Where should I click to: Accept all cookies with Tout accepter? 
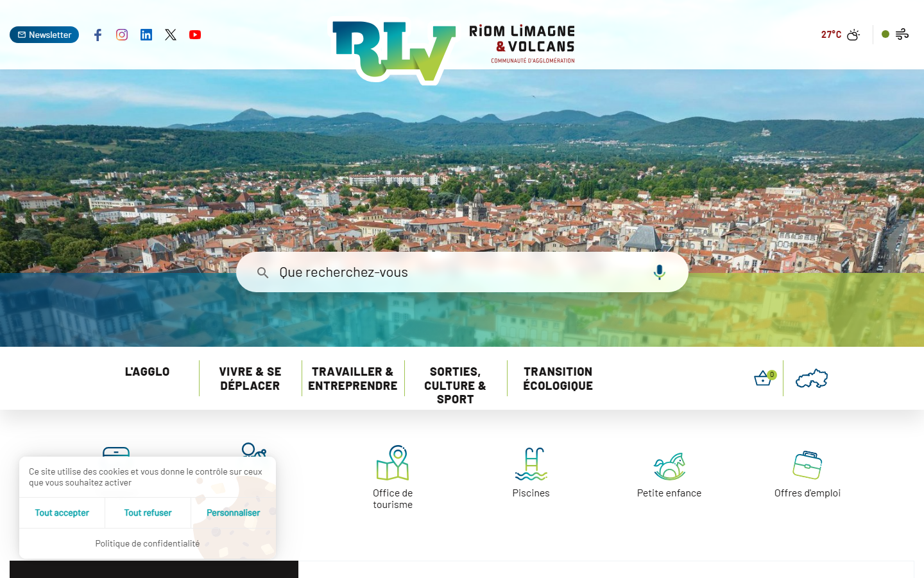coord(62,512)
